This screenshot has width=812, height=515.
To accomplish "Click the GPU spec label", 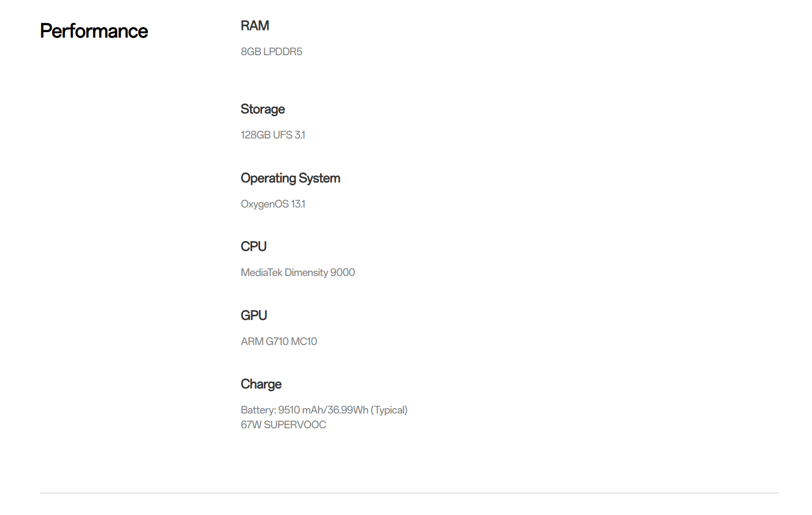I will click(254, 315).
